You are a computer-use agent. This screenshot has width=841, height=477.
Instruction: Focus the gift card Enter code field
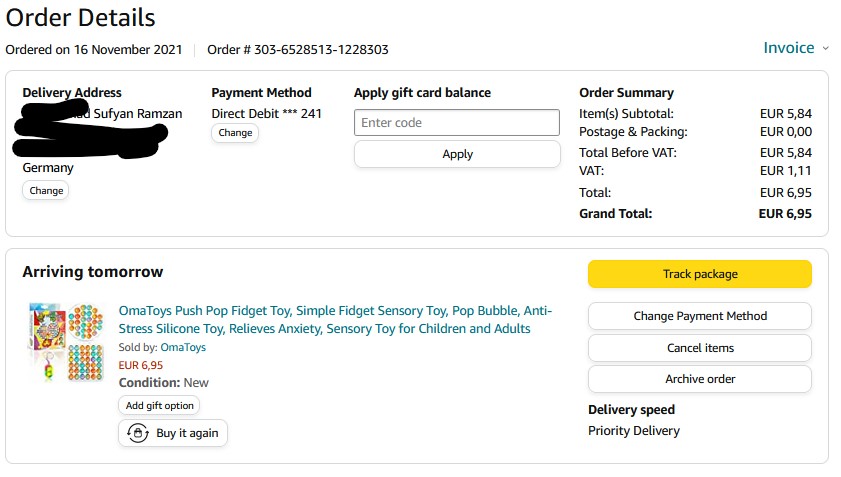457,123
